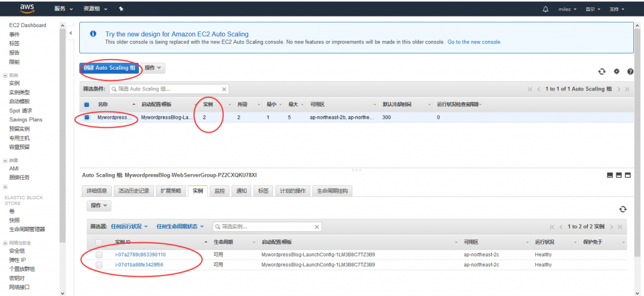
Task: Clear the instance filter text
Action: 317,227
